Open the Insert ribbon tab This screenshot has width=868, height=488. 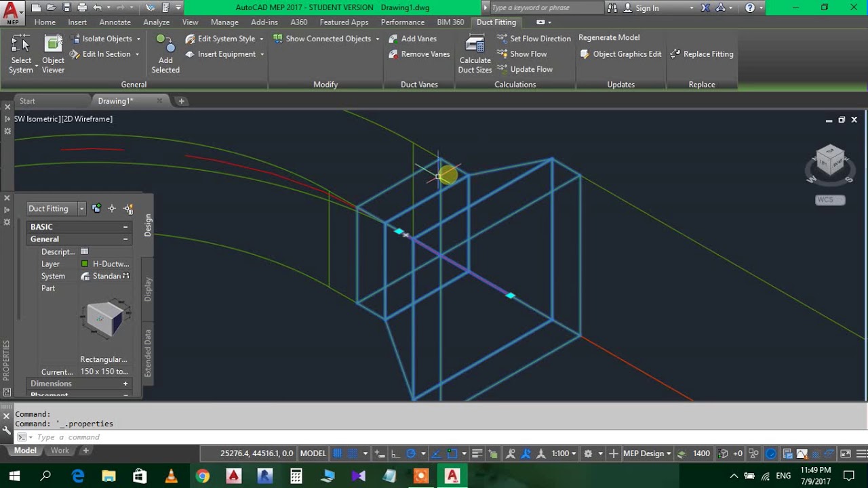(77, 22)
